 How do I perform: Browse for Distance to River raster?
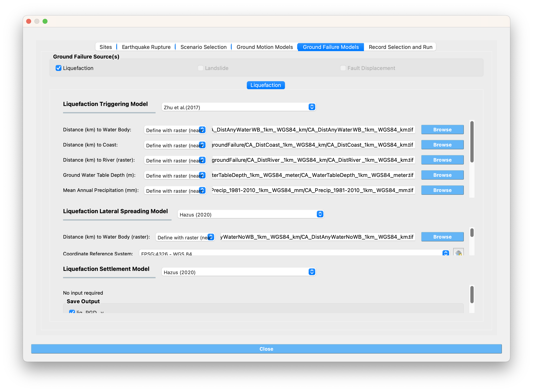[442, 160]
